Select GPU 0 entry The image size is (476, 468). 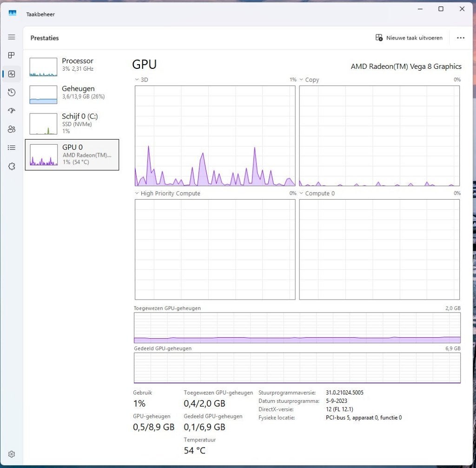(72, 155)
